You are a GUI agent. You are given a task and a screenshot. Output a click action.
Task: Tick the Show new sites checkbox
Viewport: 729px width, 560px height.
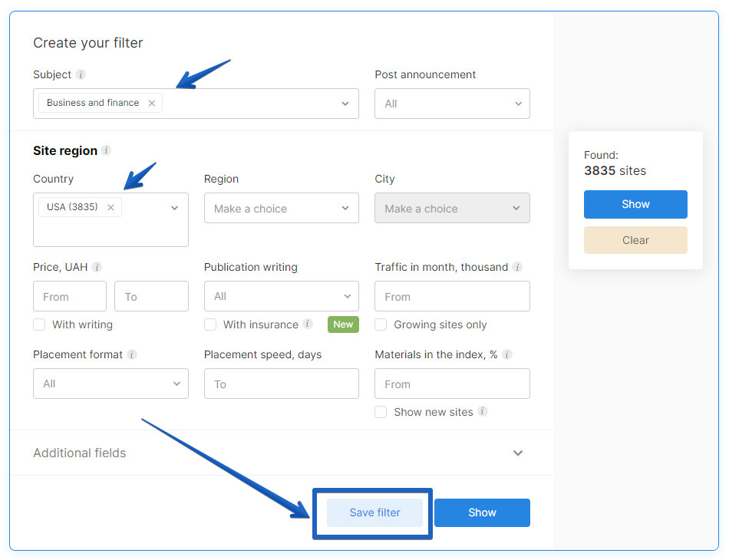[381, 412]
